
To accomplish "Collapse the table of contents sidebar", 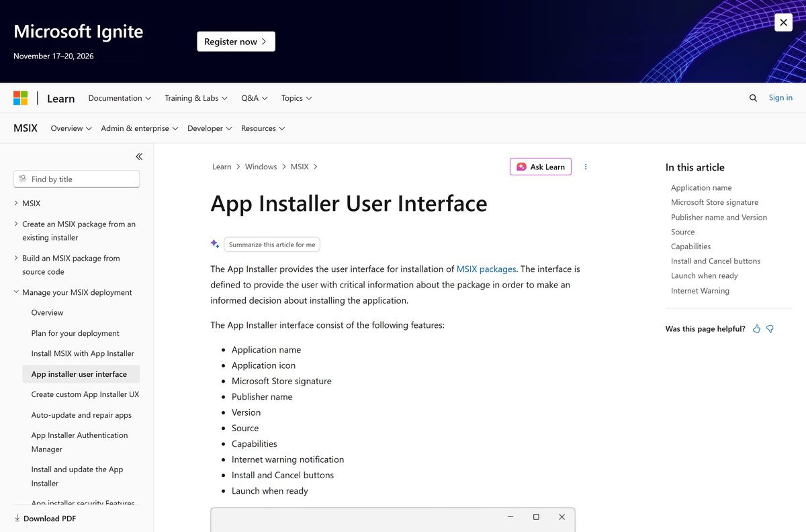I will 139,157.
